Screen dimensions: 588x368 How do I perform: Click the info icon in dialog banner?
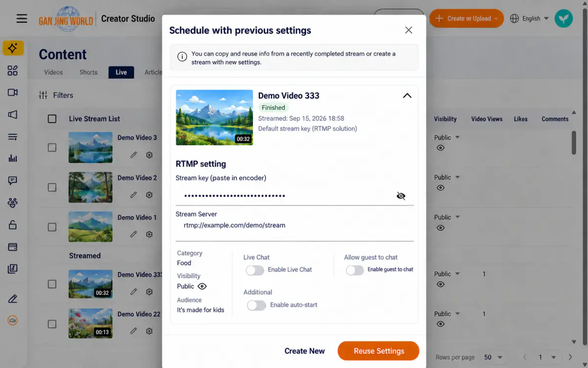[x=182, y=57]
